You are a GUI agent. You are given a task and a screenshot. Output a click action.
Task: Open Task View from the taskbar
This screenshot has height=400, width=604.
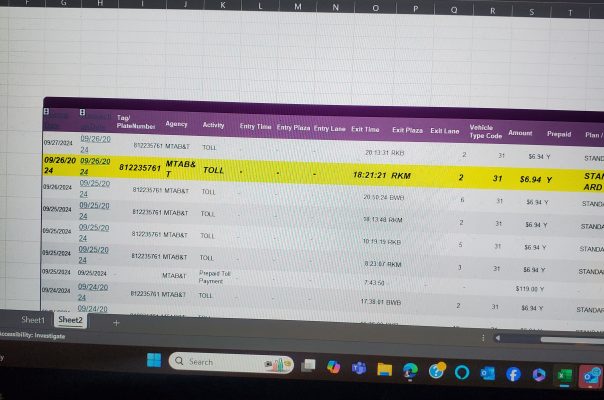tap(308, 365)
